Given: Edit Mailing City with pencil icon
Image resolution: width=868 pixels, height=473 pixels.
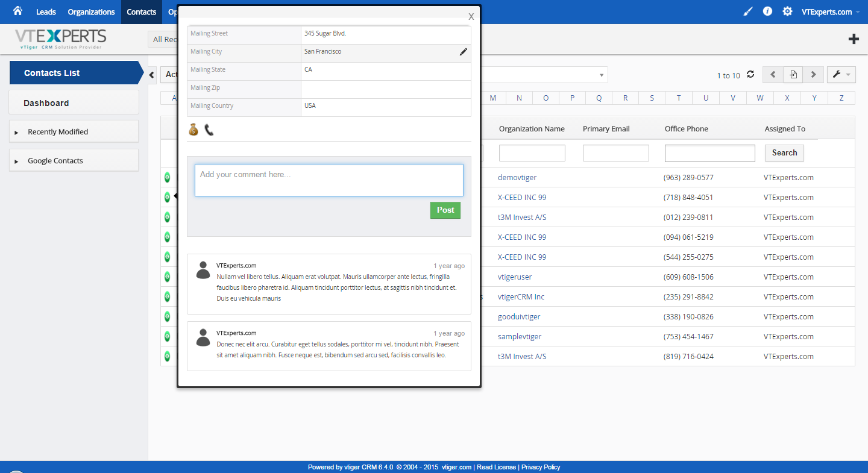Looking at the screenshot, I should tap(463, 52).
